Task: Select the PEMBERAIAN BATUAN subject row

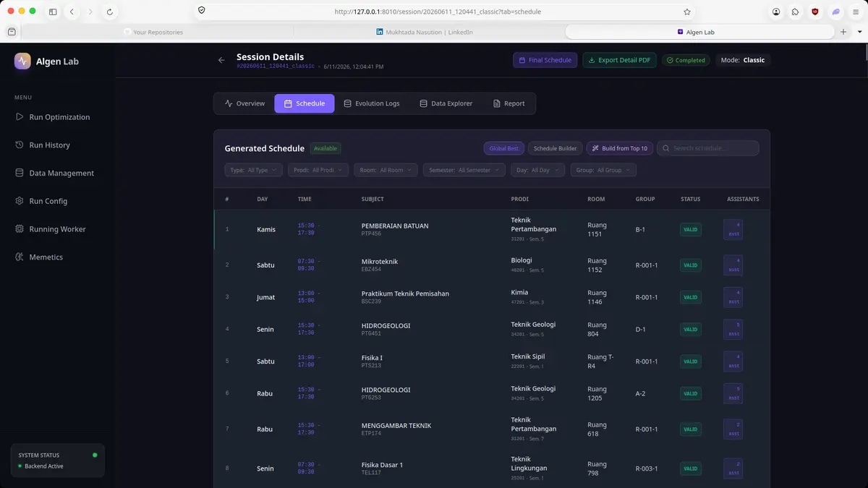Action: coord(492,229)
